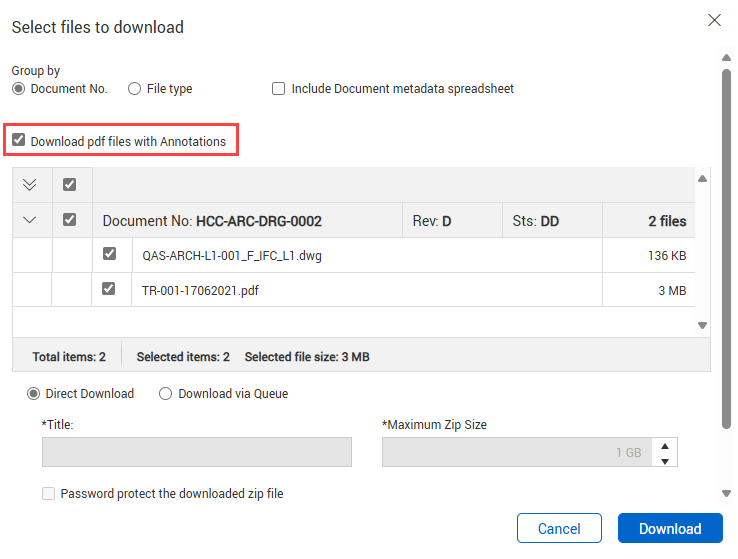Decrease Maximum Zip Size with down arrow

point(664,460)
